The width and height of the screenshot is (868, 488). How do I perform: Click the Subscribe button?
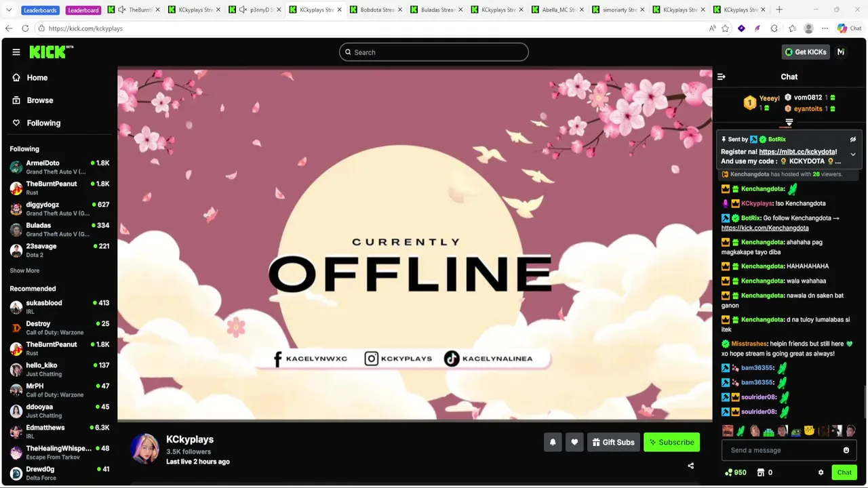click(671, 442)
